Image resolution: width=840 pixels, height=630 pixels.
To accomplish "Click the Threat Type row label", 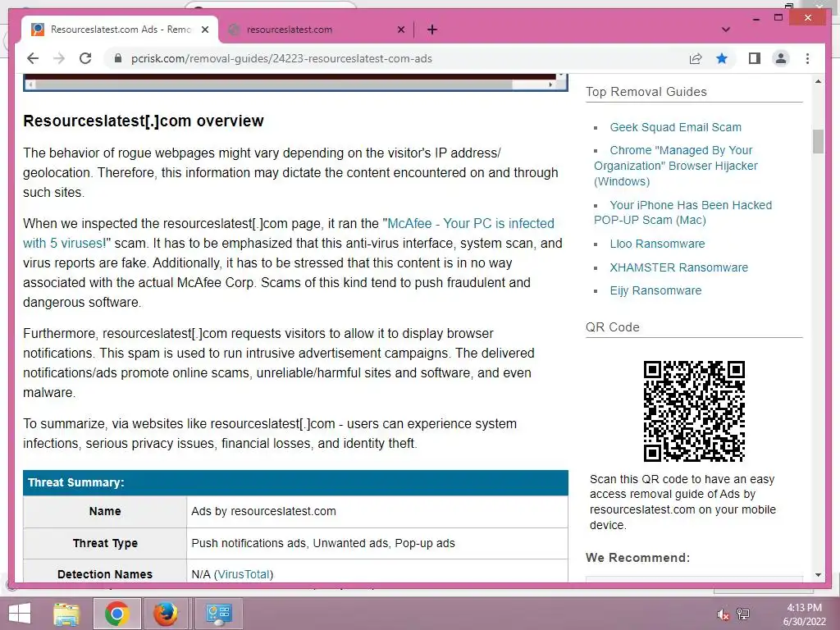I will [x=105, y=543].
